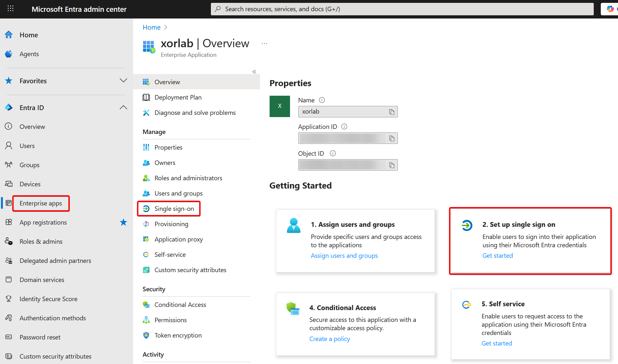
Task: Click the Password reset icon
Action: tap(9, 337)
